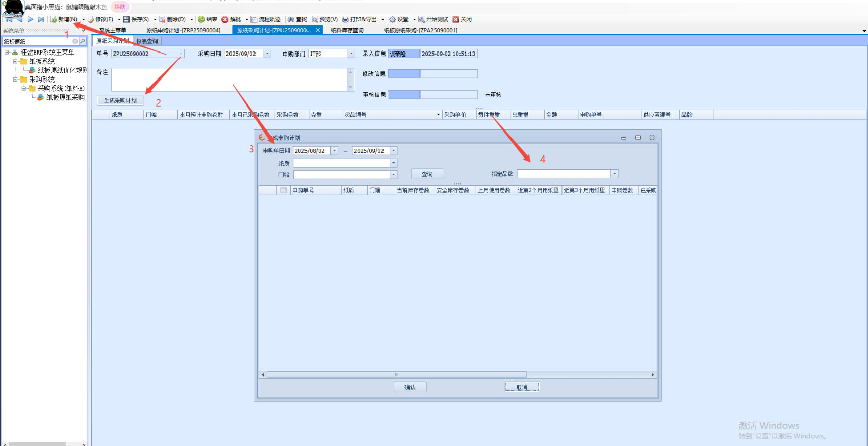Click the 结束 green check icon

click(201, 19)
